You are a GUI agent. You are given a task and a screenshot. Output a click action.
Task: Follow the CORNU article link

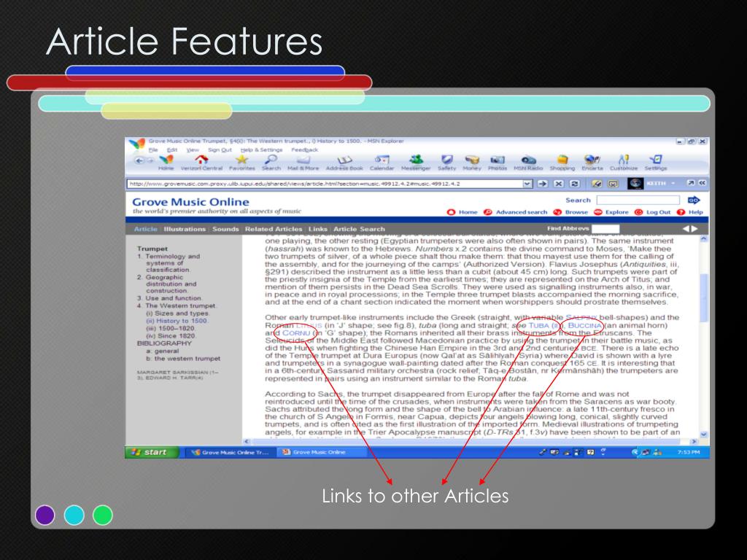point(296,332)
